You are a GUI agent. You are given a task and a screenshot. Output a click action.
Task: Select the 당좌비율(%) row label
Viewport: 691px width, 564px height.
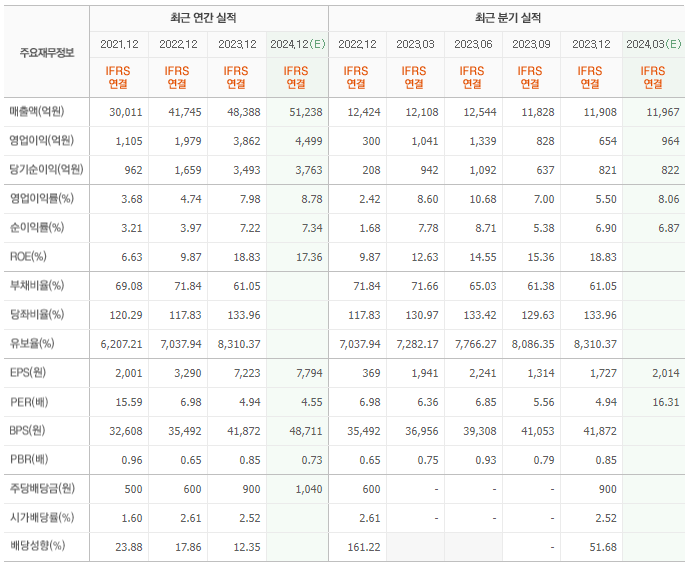37,315
